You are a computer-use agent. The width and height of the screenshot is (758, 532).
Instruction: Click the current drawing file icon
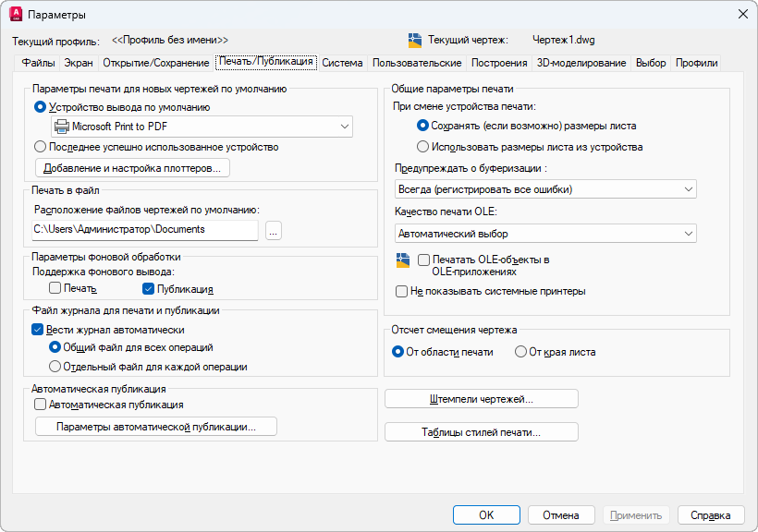point(415,41)
